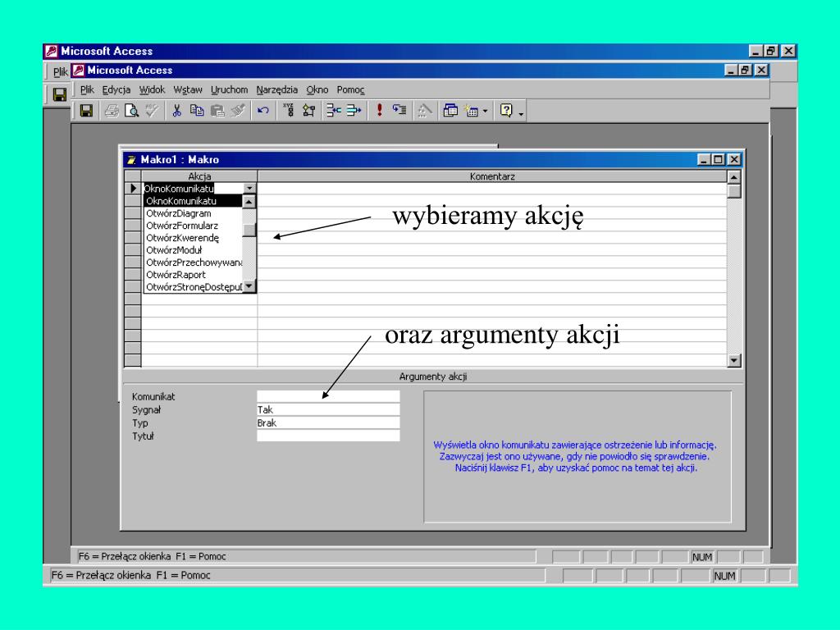Click the Sygnał field showing Tak
Image resolution: width=840 pixels, height=630 pixels.
point(328,410)
